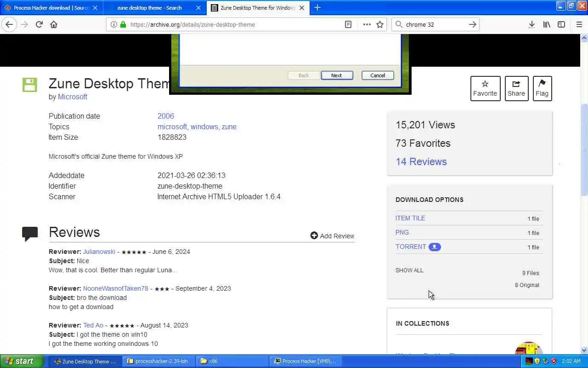Toggle Reader View icon in address bar
Screen dimensions: 588x368
point(348,24)
